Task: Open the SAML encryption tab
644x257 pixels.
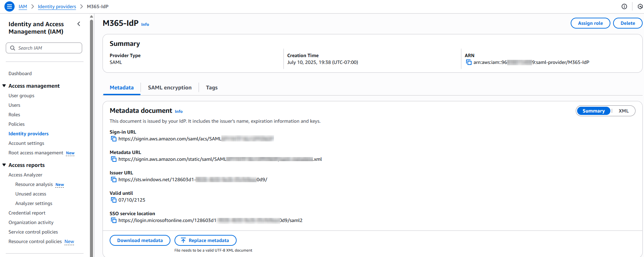Action: 170,87
